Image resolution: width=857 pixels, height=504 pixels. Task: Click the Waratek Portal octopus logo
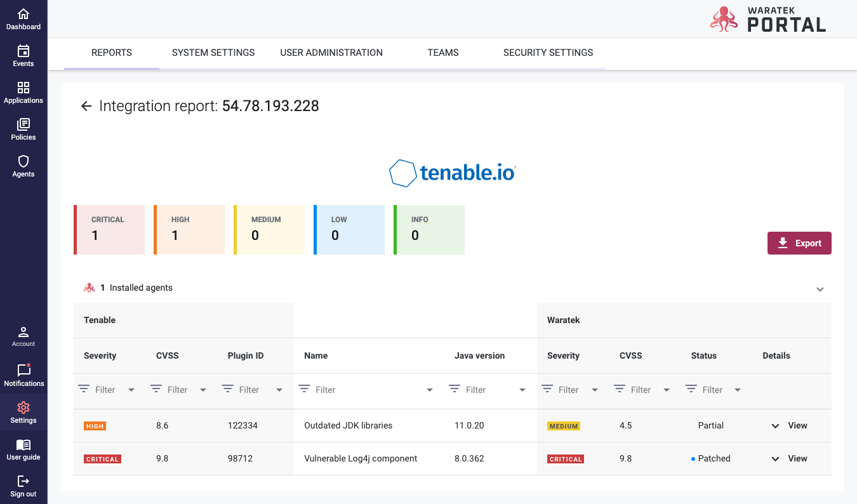[723, 19]
